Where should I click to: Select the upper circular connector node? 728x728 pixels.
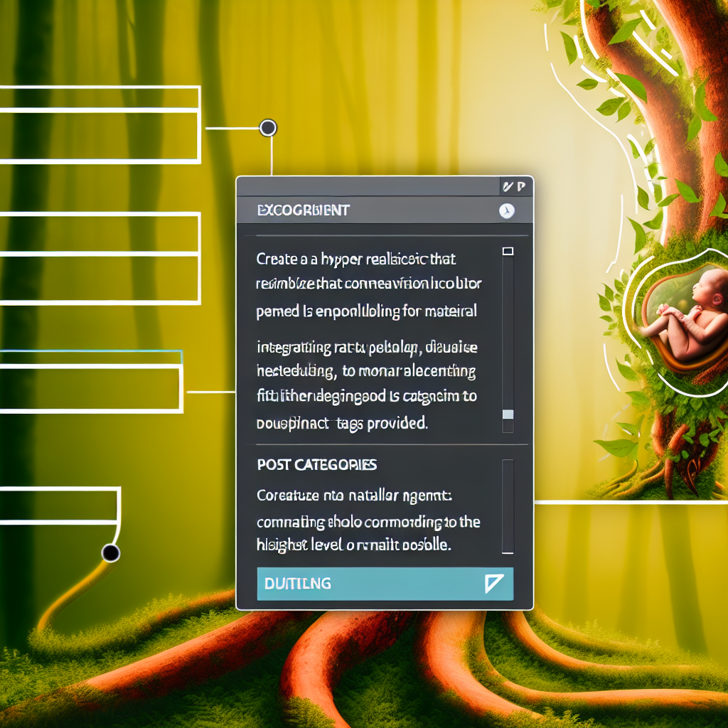click(x=268, y=128)
